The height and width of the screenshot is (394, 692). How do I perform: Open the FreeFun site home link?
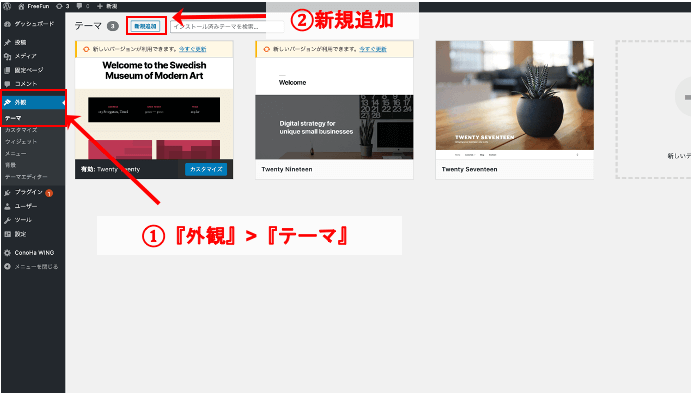34,6
